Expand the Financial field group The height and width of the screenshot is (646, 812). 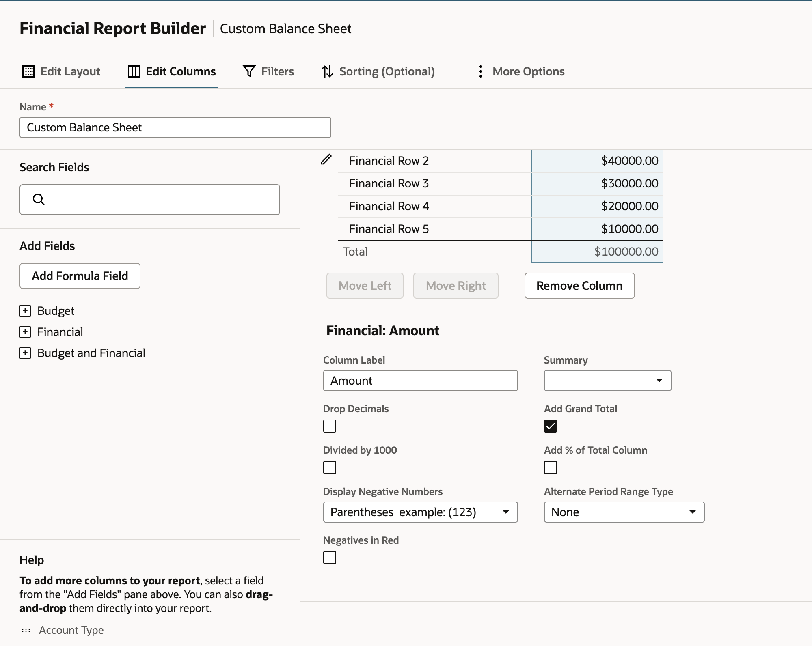25,332
